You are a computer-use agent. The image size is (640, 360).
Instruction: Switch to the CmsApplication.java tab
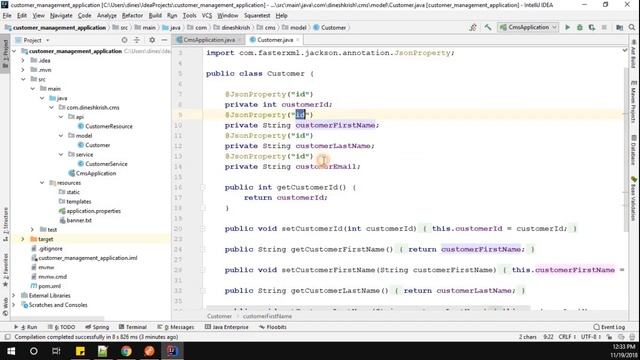tap(208, 40)
